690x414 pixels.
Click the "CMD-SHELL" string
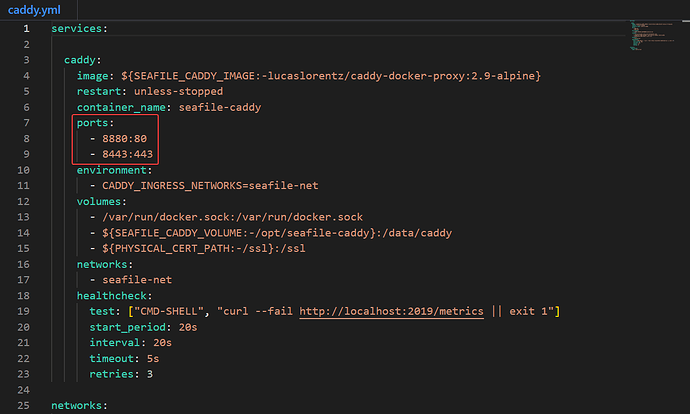click(x=169, y=311)
